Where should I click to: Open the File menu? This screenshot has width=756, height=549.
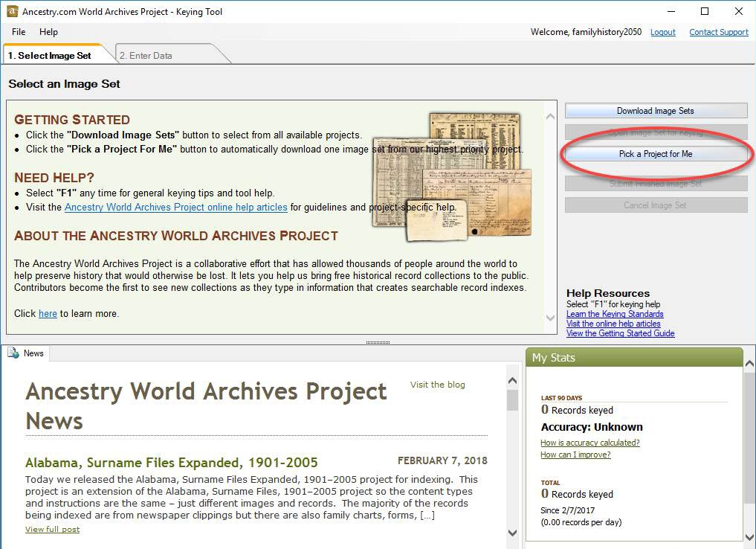(x=19, y=32)
